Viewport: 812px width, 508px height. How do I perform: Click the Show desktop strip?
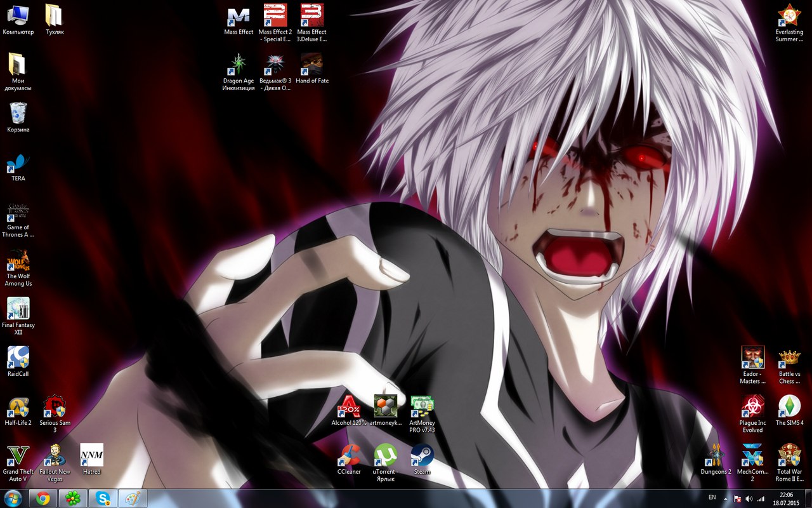tap(808, 498)
